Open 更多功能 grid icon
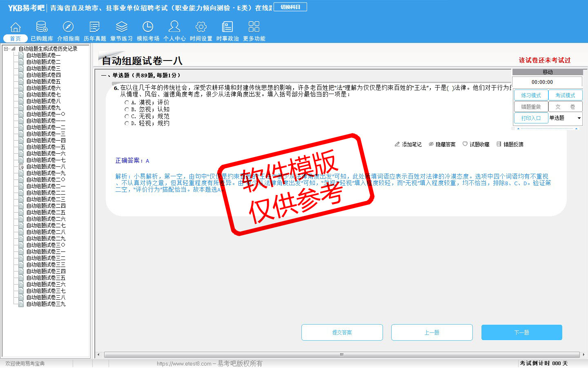 (x=254, y=27)
